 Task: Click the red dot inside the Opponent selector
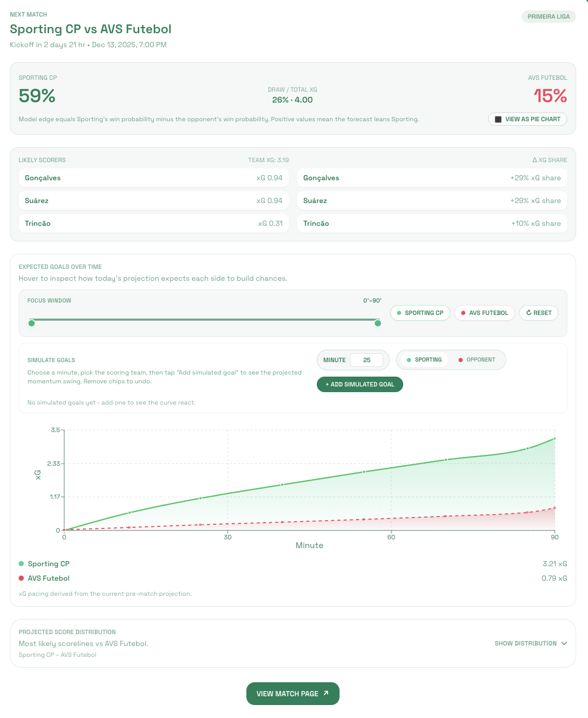(462, 360)
